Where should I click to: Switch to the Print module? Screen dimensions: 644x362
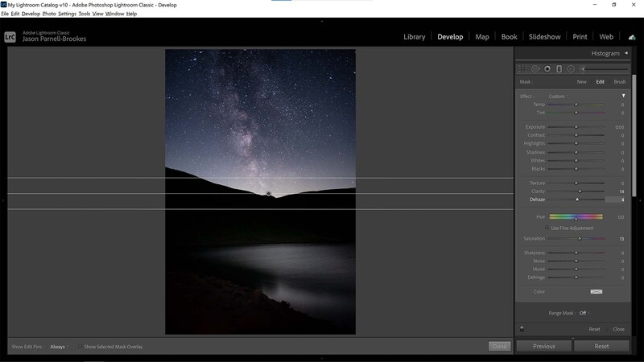[580, 36]
